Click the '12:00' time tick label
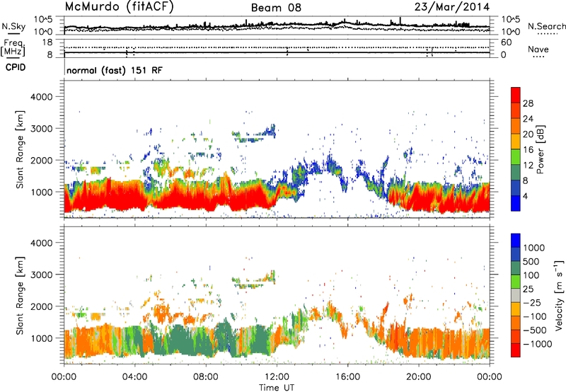Viewport: 566px width, 392px height. point(277,377)
